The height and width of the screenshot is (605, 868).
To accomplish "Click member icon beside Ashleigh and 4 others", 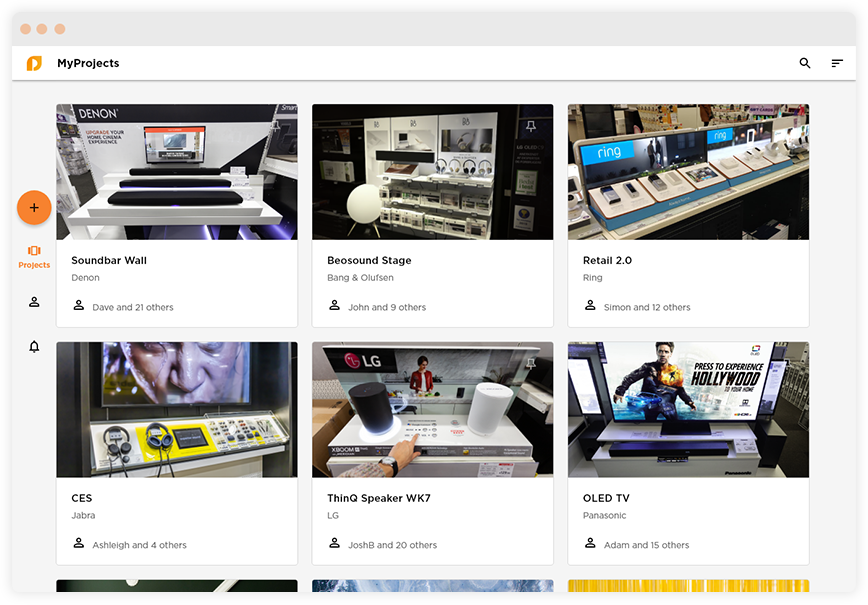I will click(x=79, y=543).
